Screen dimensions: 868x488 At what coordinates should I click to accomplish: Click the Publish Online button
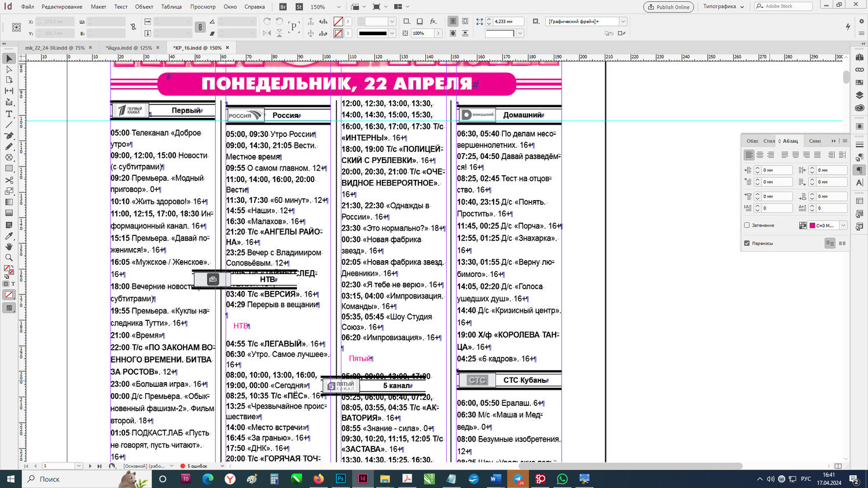click(669, 7)
